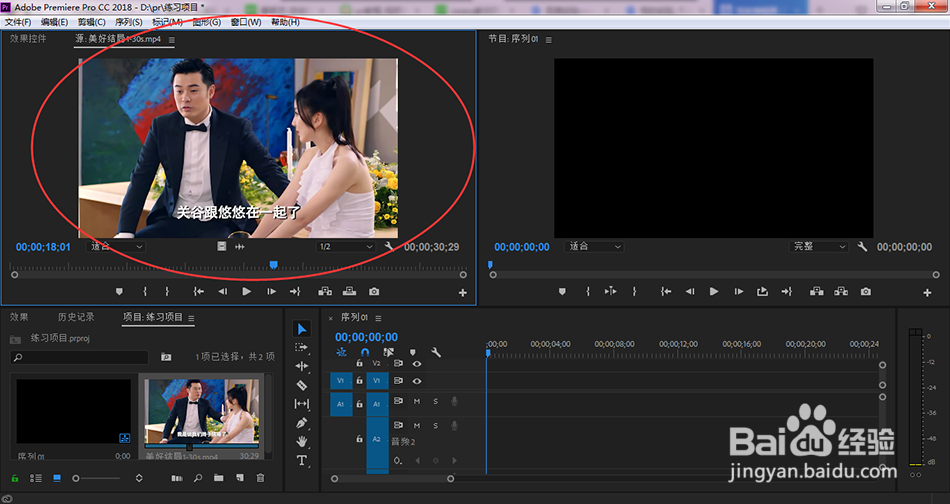The width and height of the screenshot is (950, 504).
Task: Switch to 效果 tab in lower panel
Action: pos(19,317)
